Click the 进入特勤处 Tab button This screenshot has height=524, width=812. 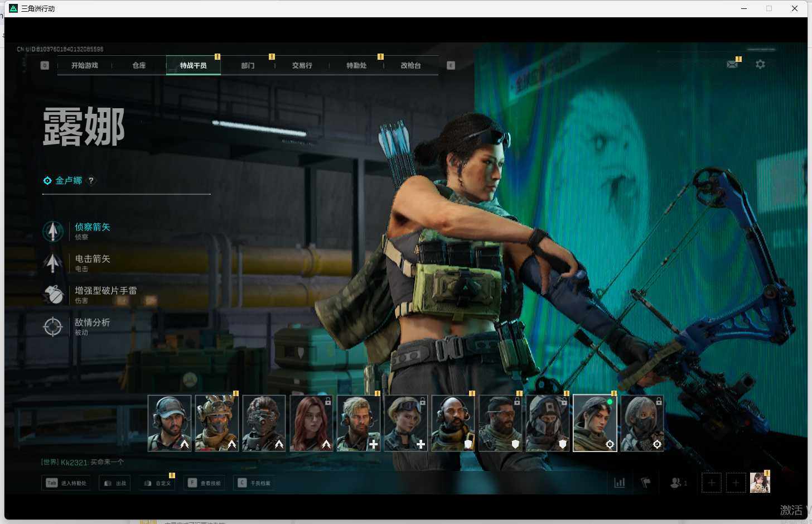pyautogui.click(x=66, y=483)
